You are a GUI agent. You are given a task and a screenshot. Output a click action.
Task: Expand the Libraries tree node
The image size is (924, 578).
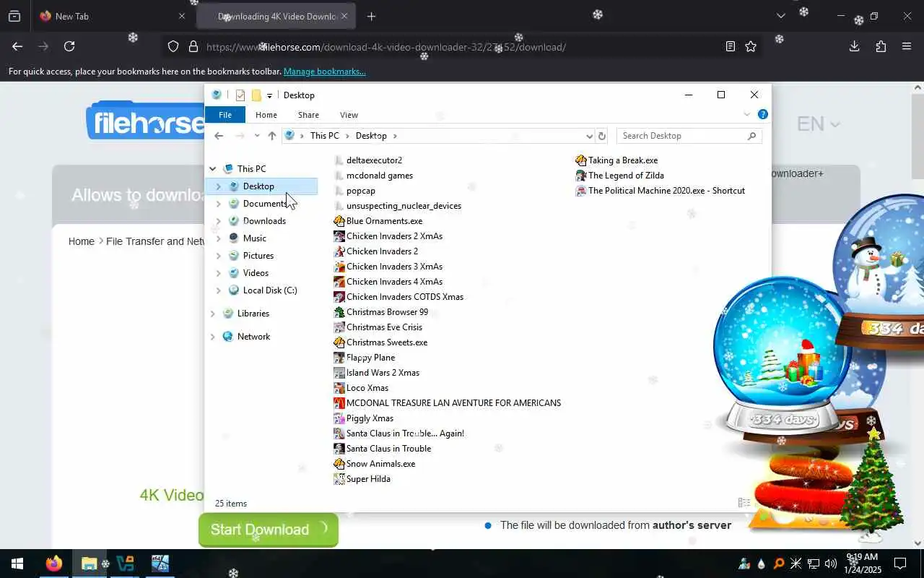pyautogui.click(x=213, y=314)
